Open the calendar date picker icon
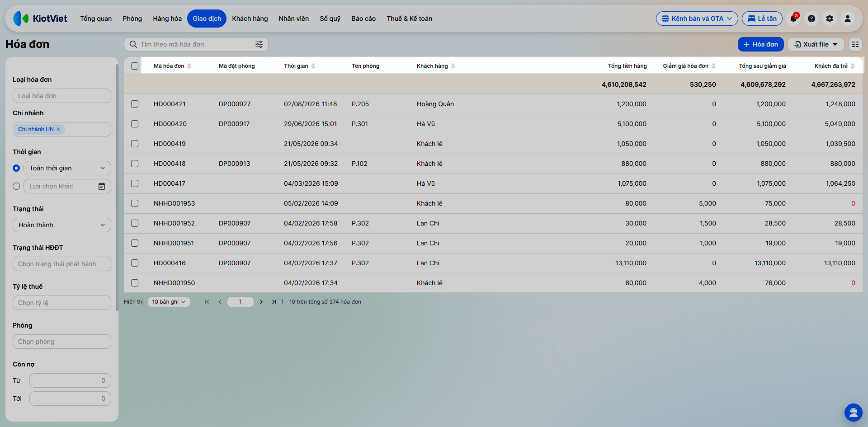868x427 pixels. [x=102, y=186]
